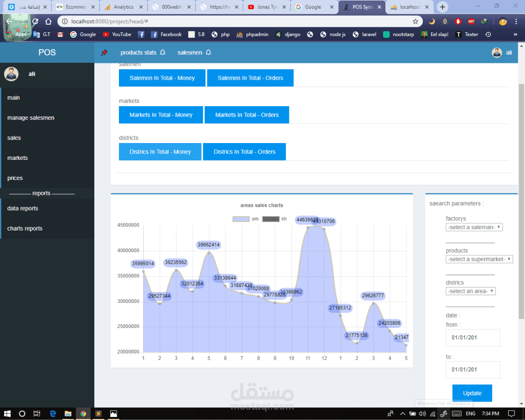
Task: Open manage salesmen in the sidebar
Action: point(47,118)
